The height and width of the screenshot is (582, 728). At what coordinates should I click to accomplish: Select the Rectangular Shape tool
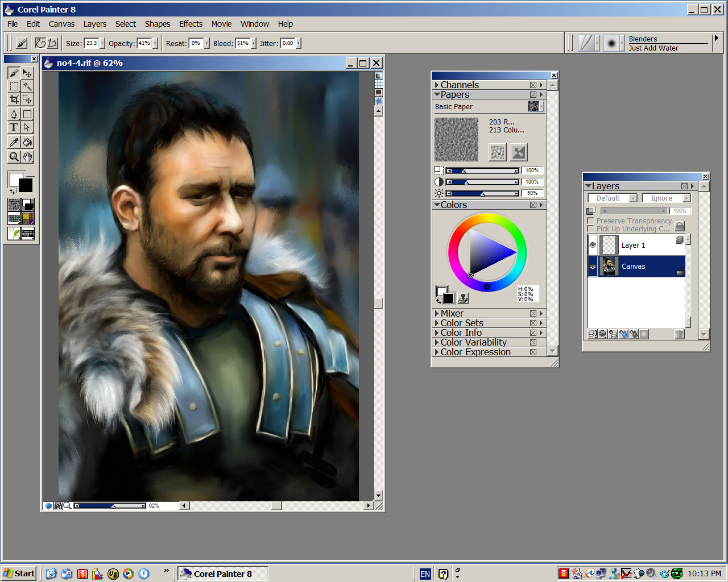coord(27,114)
